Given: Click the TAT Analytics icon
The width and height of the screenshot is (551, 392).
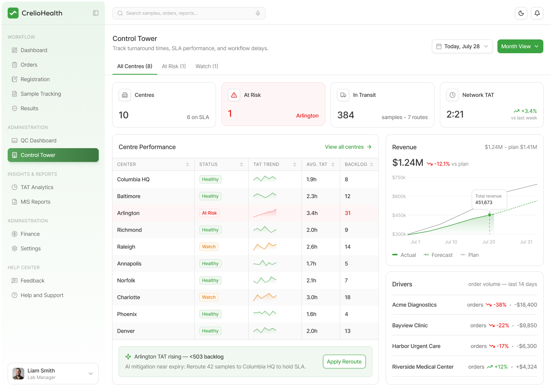Looking at the screenshot, I should 15,187.
